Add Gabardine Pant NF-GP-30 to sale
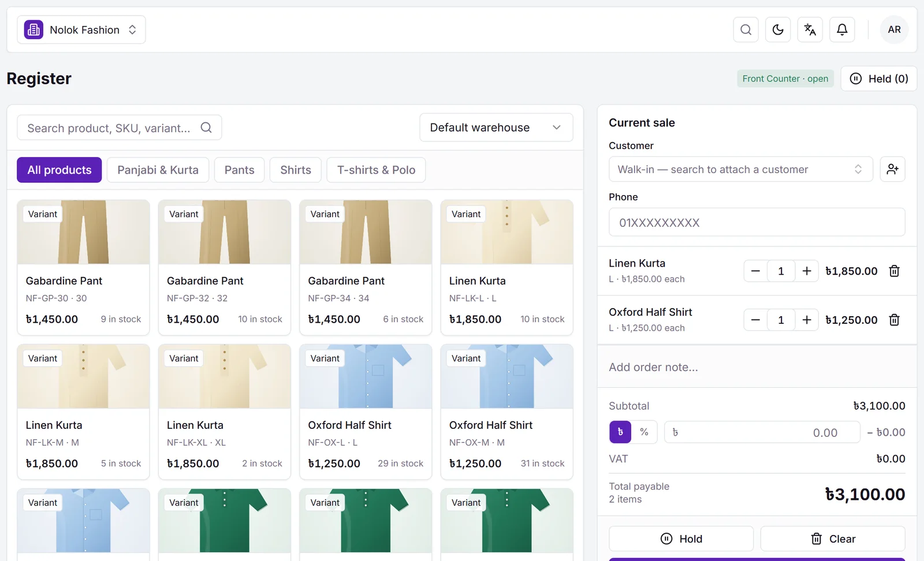The height and width of the screenshot is (561, 924). pos(83,267)
